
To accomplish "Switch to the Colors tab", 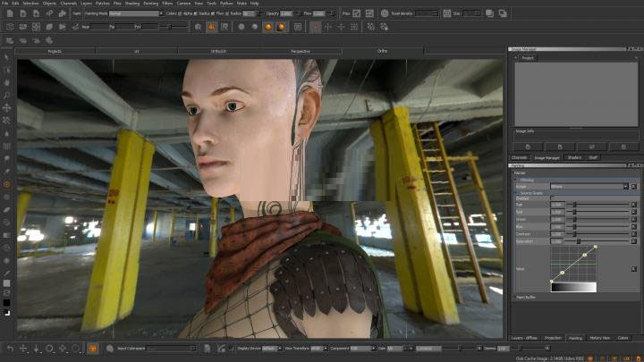I will [623, 338].
